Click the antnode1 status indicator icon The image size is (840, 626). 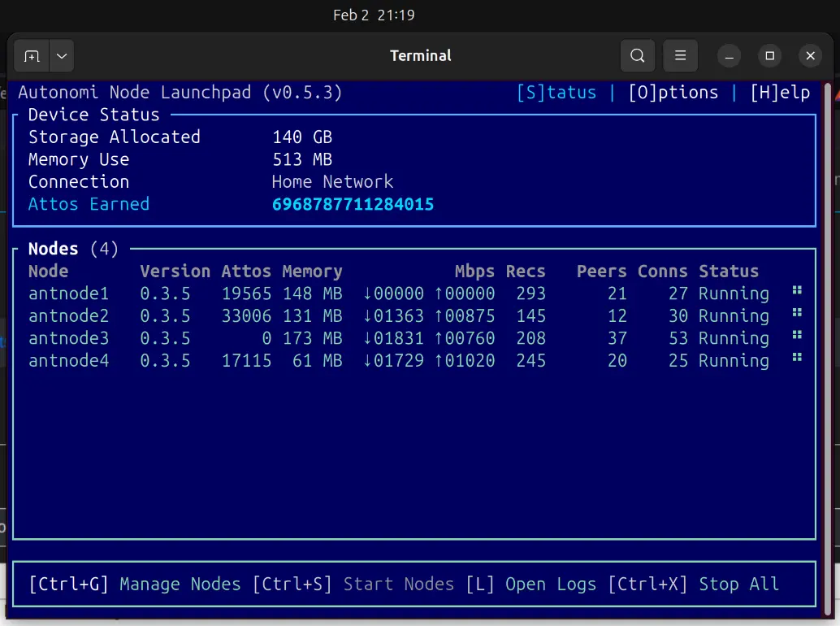click(x=797, y=290)
